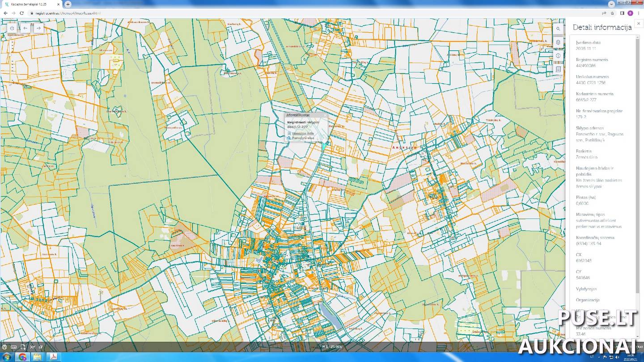Go to previous map extent arrow
644x362 pixels.
(x=25, y=28)
